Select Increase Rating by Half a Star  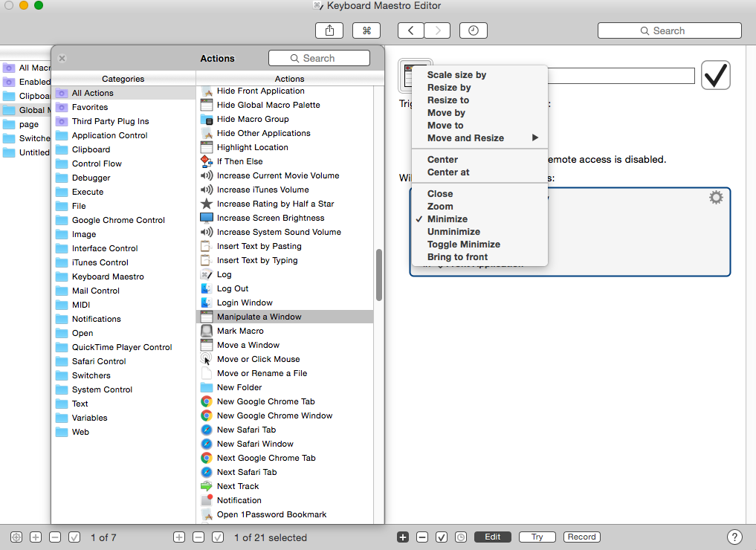click(x=285, y=204)
